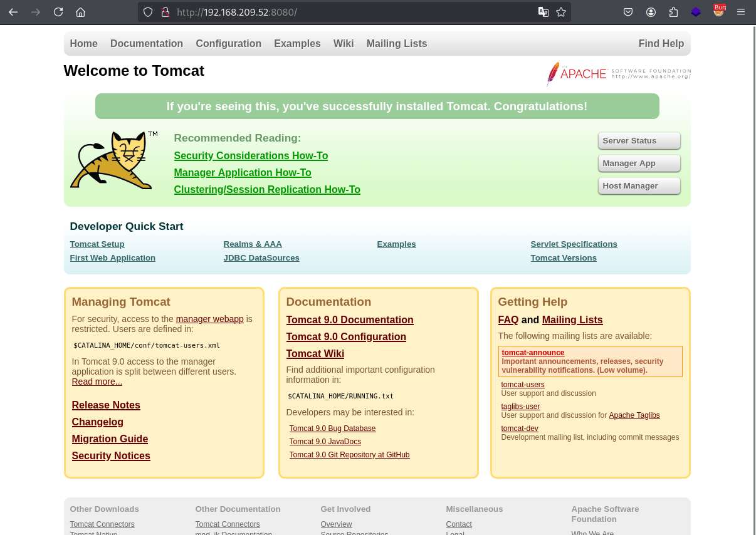Open Tomcat 9.0 Documentation link
This screenshot has width=756, height=535.
350,320
